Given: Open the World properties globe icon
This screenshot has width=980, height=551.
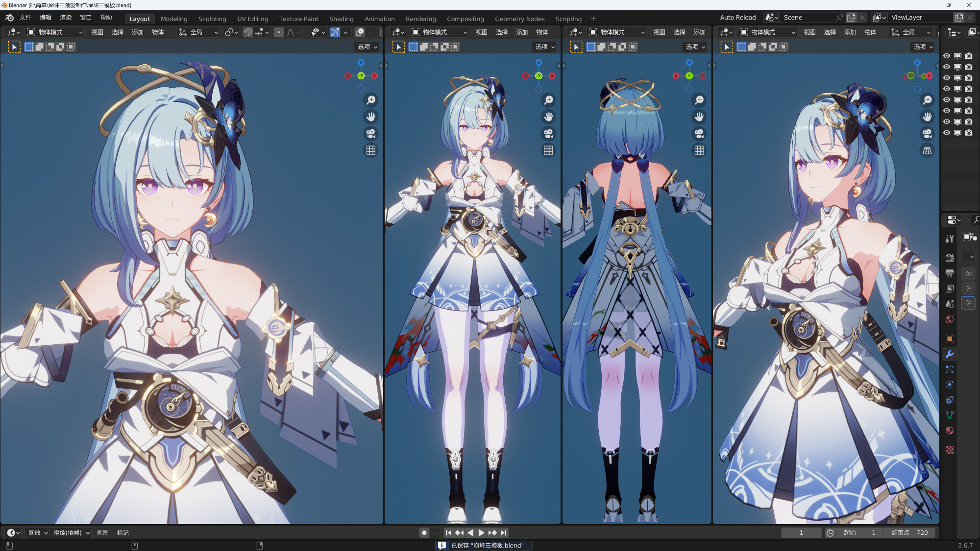Looking at the screenshot, I should (950, 319).
